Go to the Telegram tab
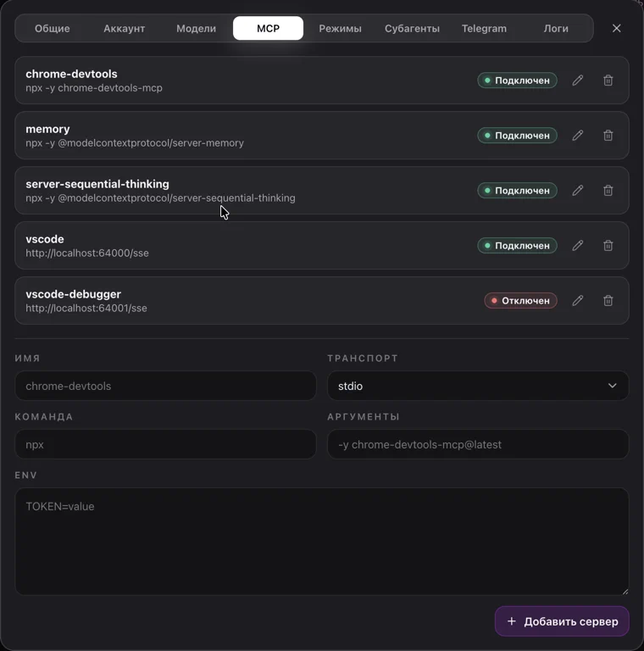This screenshot has height=651, width=644. pos(484,28)
